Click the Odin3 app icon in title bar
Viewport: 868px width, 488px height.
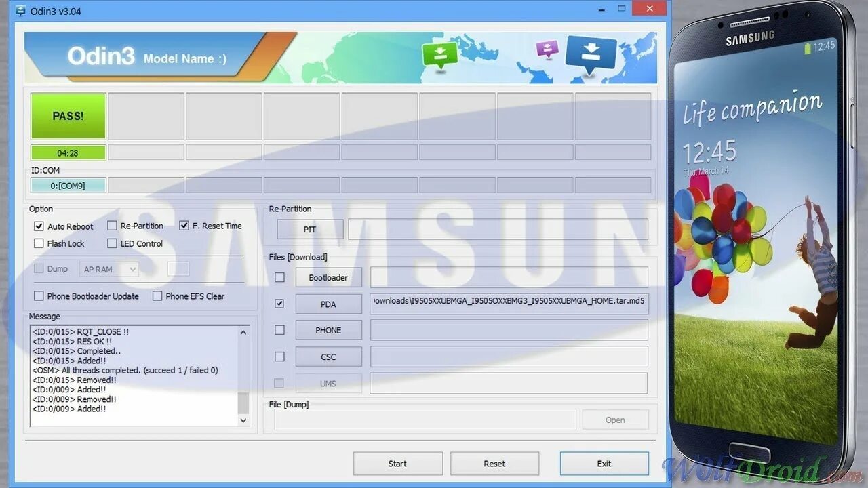(20, 11)
